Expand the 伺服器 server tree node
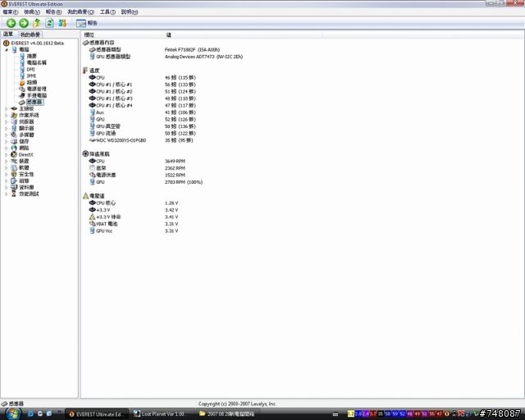This screenshot has height=420, width=525. coord(6,121)
